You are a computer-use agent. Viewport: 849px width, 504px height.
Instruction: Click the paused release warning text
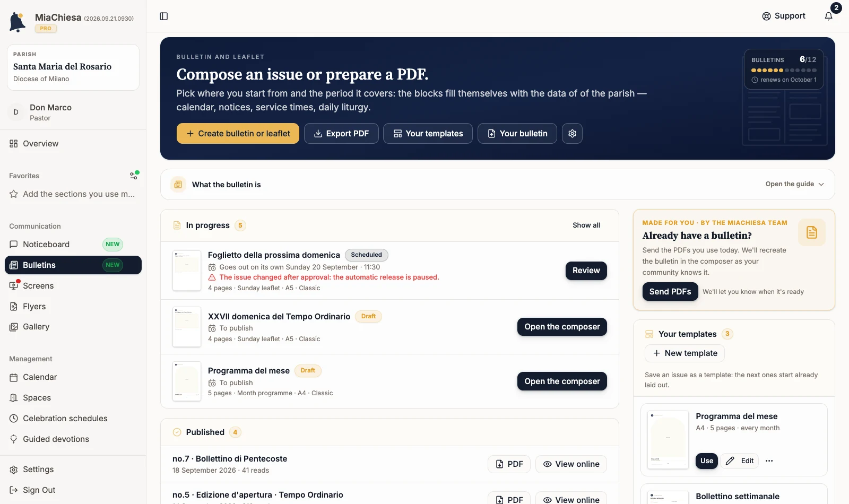click(329, 277)
